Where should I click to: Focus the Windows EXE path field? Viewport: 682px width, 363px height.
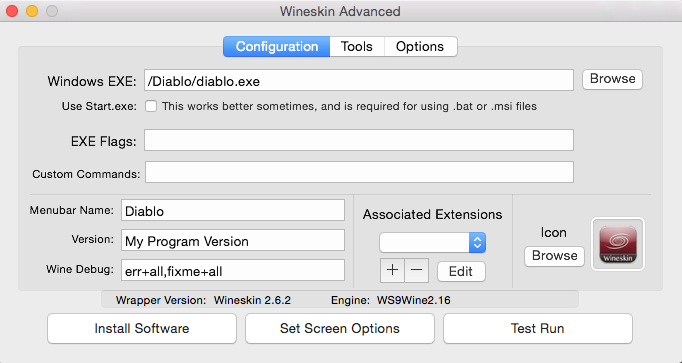point(359,80)
